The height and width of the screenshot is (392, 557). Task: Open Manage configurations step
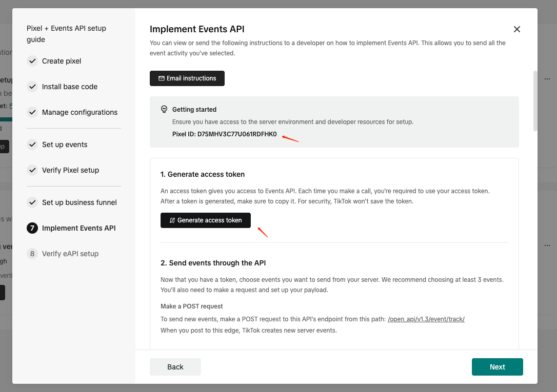[x=79, y=112]
